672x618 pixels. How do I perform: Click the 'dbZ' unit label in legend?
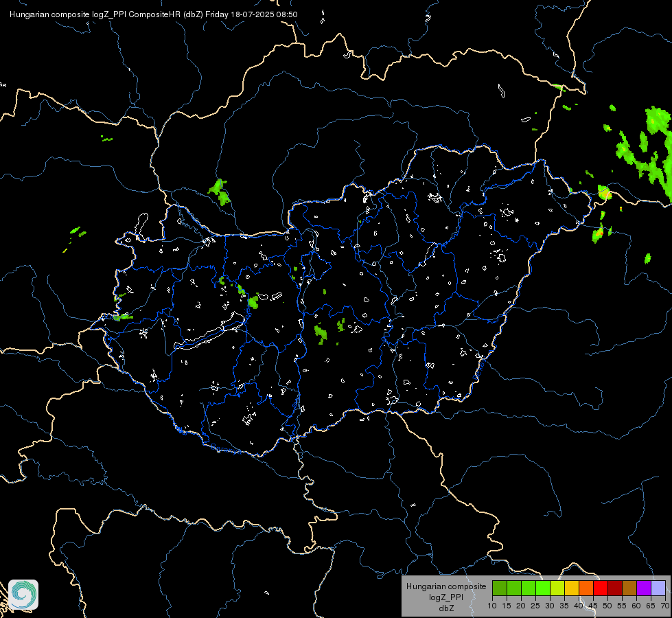pos(446,608)
